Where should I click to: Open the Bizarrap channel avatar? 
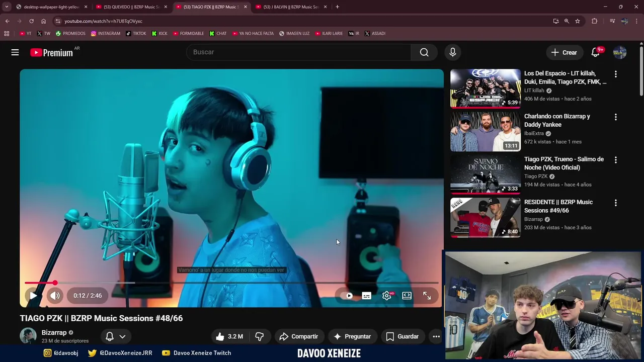click(x=28, y=336)
